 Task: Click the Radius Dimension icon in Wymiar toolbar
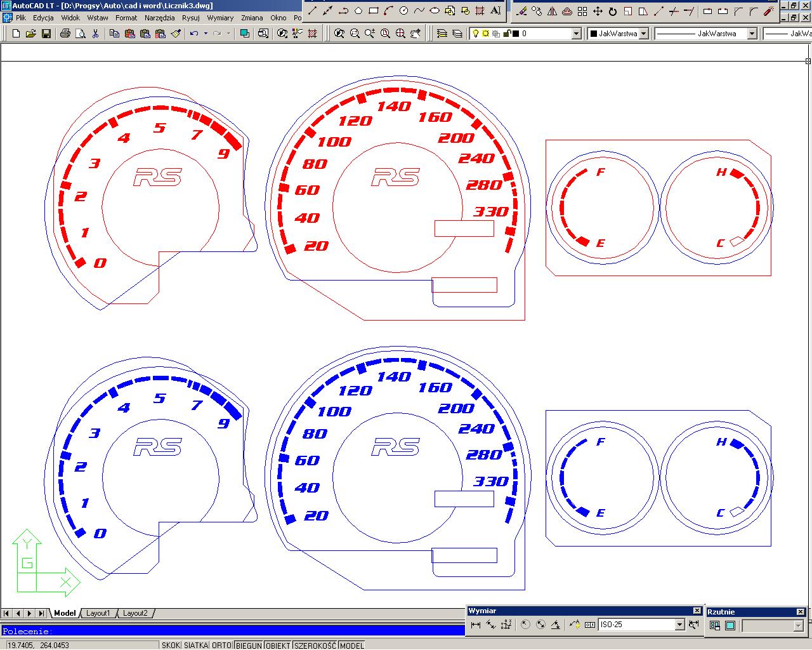(525, 625)
